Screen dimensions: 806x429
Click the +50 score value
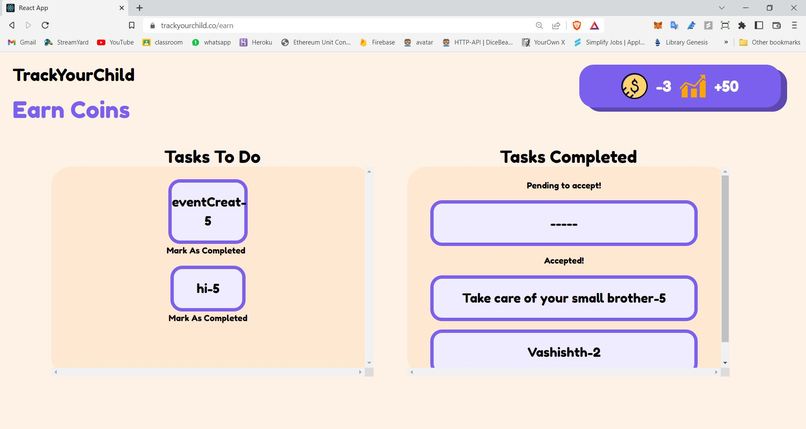click(726, 86)
